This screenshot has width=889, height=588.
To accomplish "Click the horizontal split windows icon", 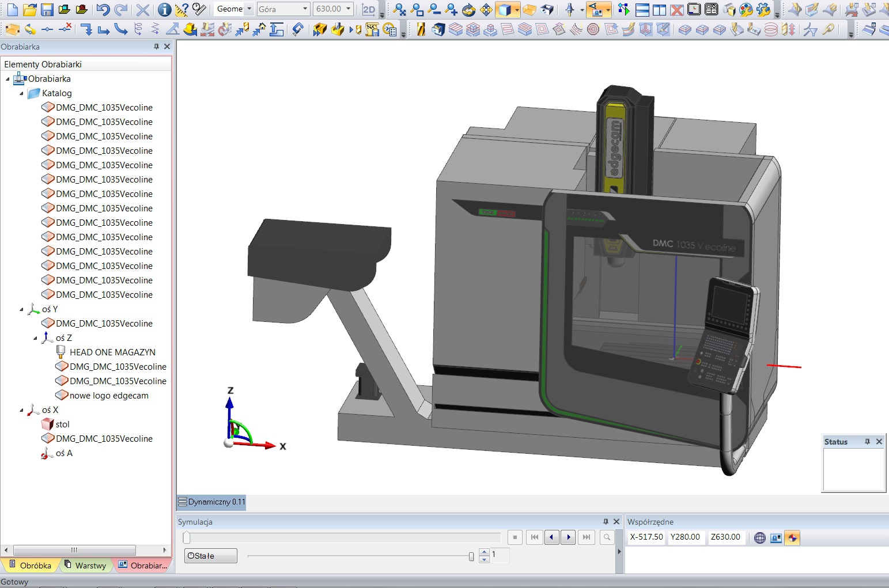I will click(642, 9).
